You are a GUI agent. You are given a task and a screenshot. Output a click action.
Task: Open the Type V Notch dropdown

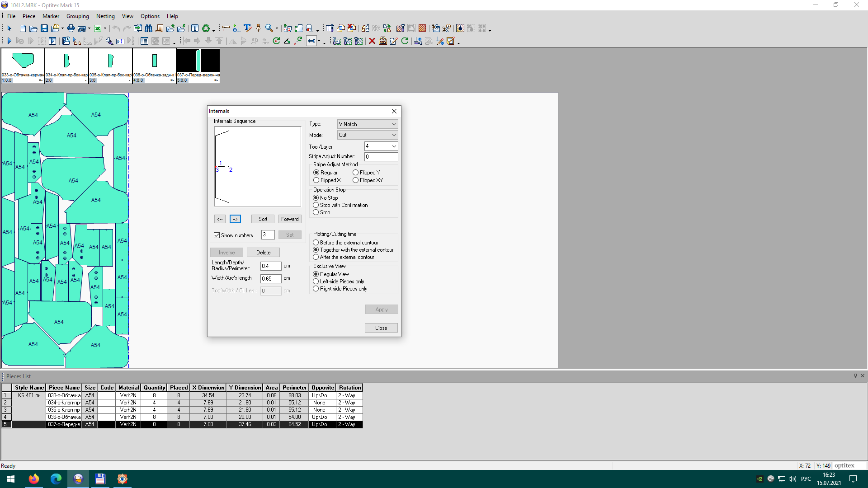368,124
